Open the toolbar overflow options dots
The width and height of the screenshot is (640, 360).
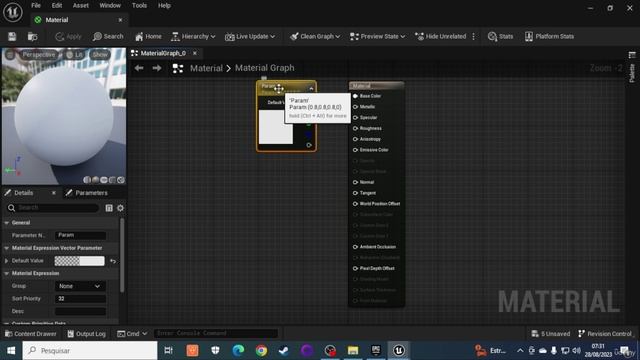click(x=473, y=36)
